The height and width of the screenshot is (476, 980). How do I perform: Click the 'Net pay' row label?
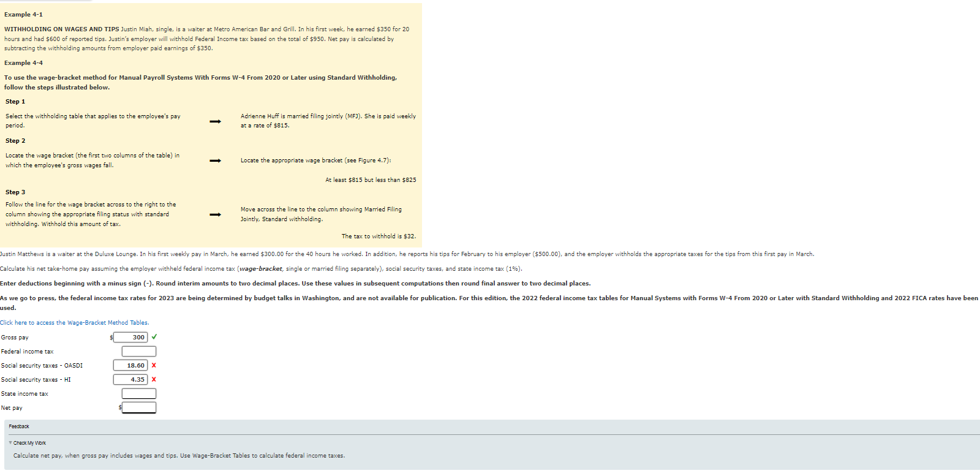tap(12, 408)
